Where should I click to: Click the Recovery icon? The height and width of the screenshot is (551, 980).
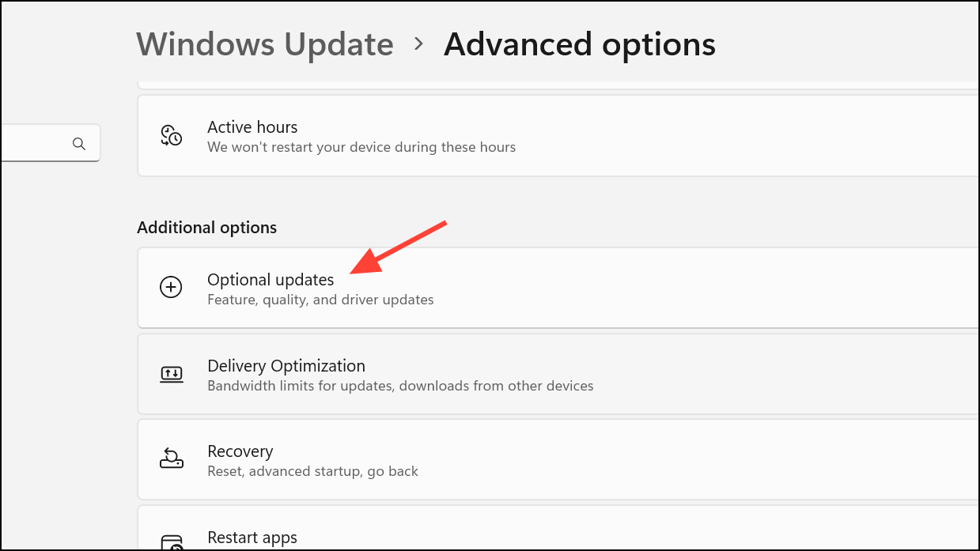(171, 459)
